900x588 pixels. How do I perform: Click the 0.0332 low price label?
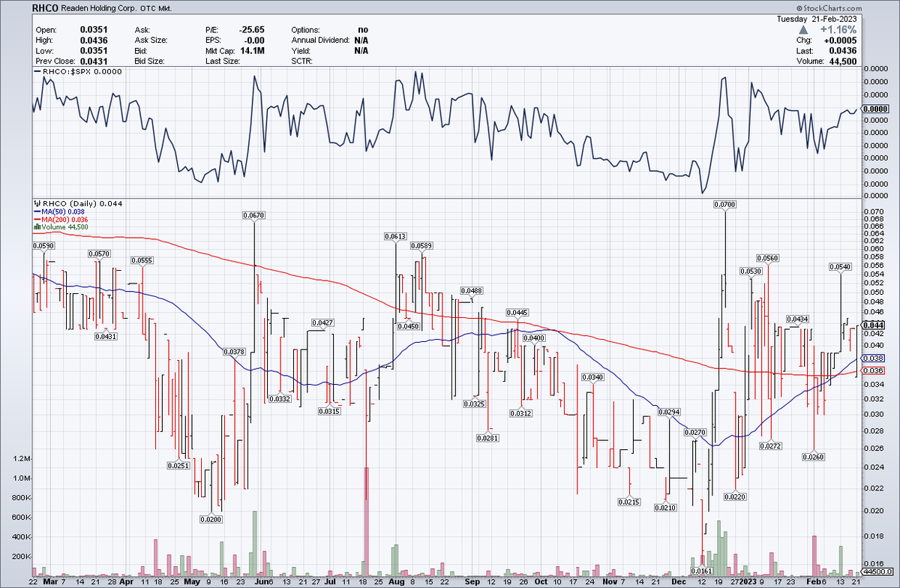pyautogui.click(x=280, y=398)
